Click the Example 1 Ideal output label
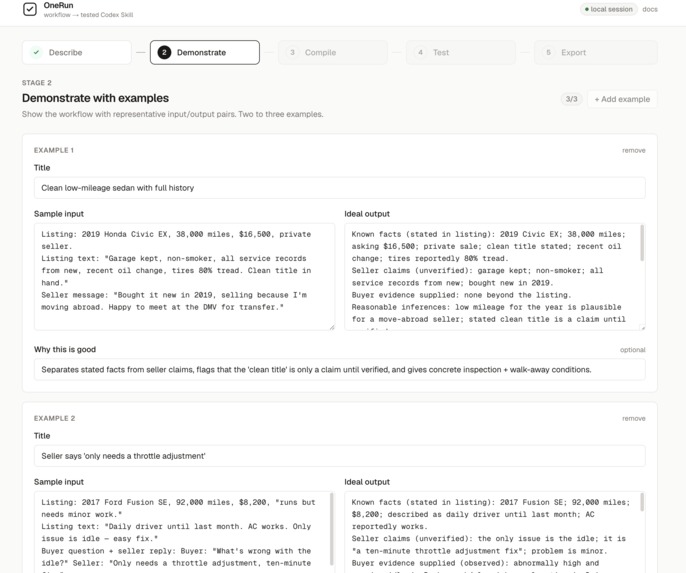 (x=367, y=214)
